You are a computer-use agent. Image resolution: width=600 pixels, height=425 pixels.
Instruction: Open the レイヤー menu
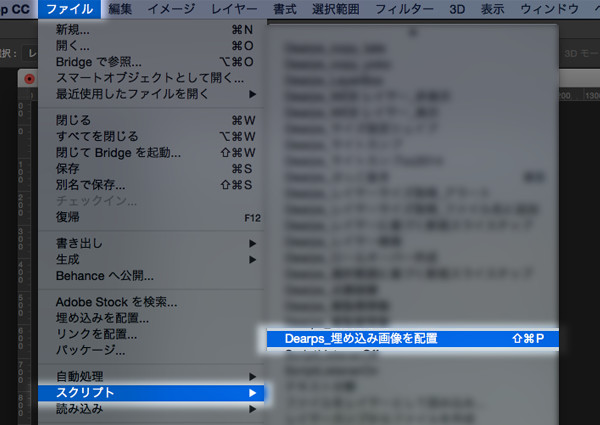coord(238,9)
